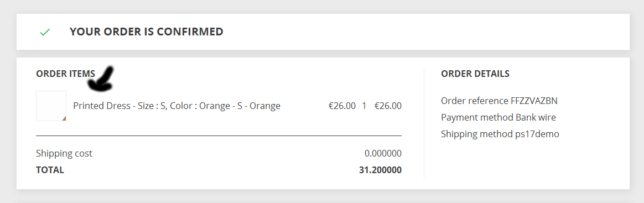This screenshot has width=644, height=203.
Task: Click the Printed Dress item description
Action: [x=176, y=106]
